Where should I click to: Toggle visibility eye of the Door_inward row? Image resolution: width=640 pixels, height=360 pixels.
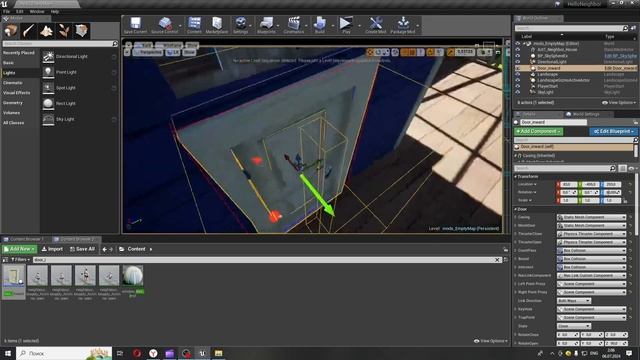[x=518, y=68]
